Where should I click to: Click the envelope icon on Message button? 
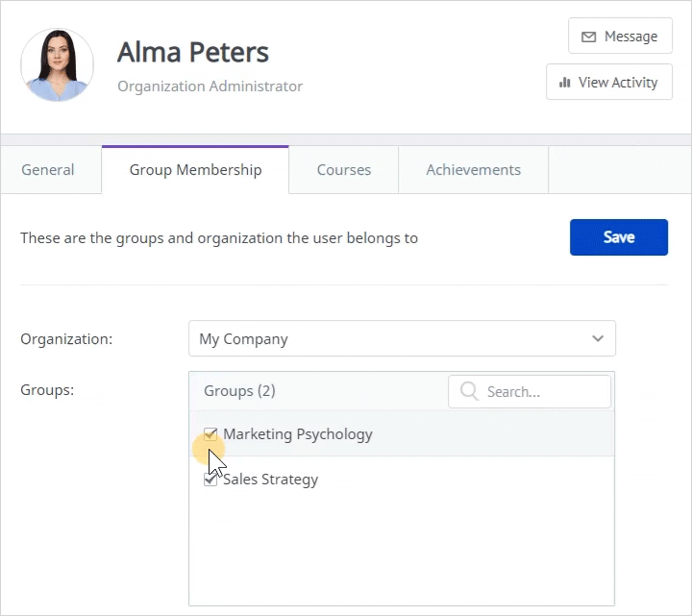(588, 37)
